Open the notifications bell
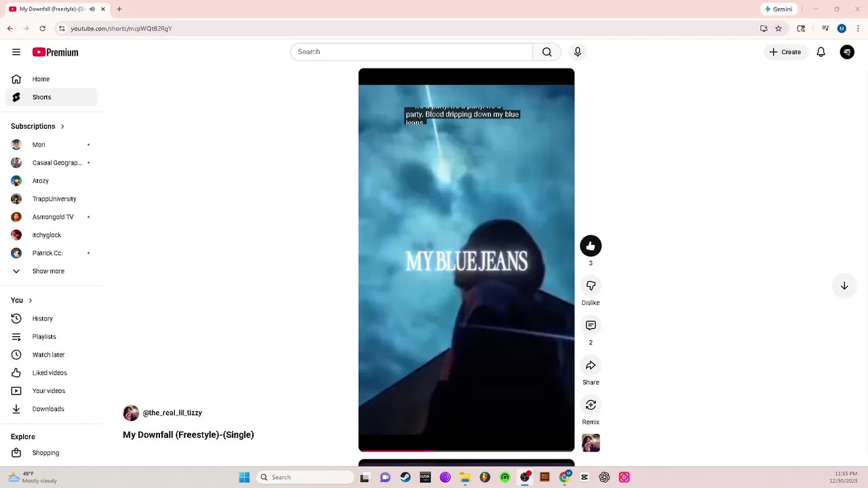 821,52
